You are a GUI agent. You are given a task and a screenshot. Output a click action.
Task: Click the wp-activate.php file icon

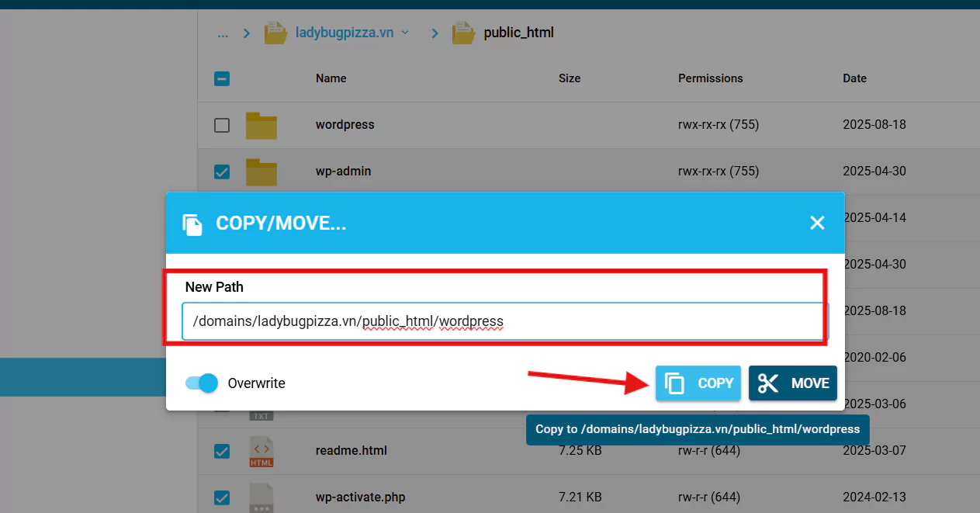pyautogui.click(x=261, y=497)
